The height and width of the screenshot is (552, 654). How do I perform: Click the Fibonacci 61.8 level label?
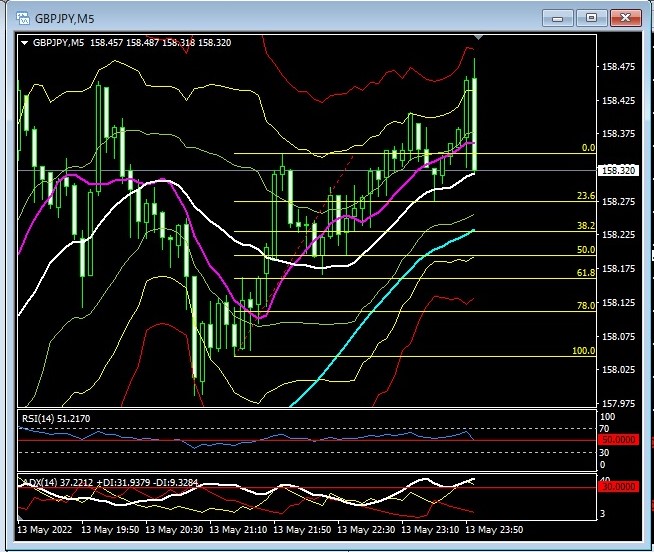pos(586,273)
